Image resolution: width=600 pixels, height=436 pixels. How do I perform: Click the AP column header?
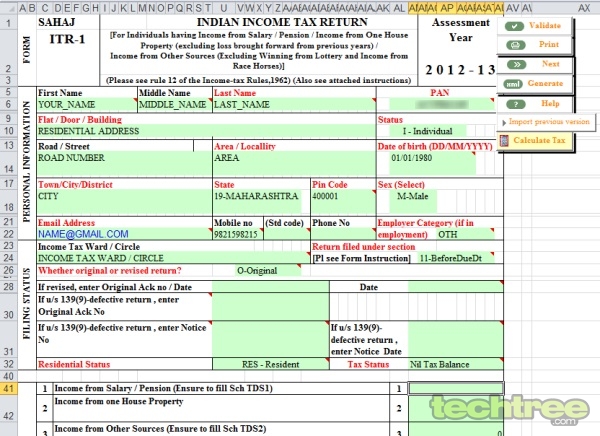point(447,8)
